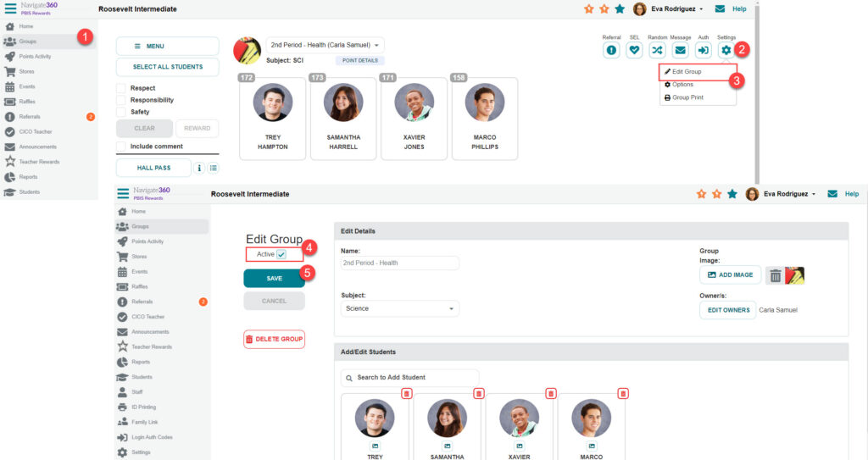Click the Random shuffle icon

coord(657,50)
